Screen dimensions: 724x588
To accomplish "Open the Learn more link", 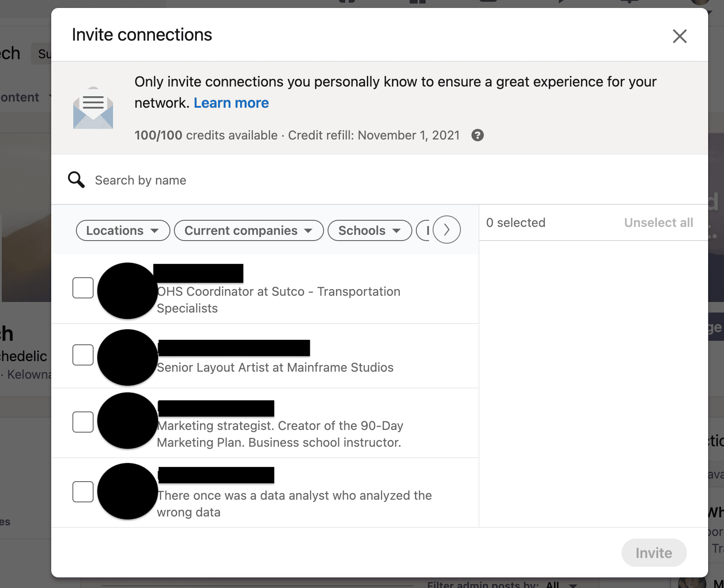I will tap(231, 103).
